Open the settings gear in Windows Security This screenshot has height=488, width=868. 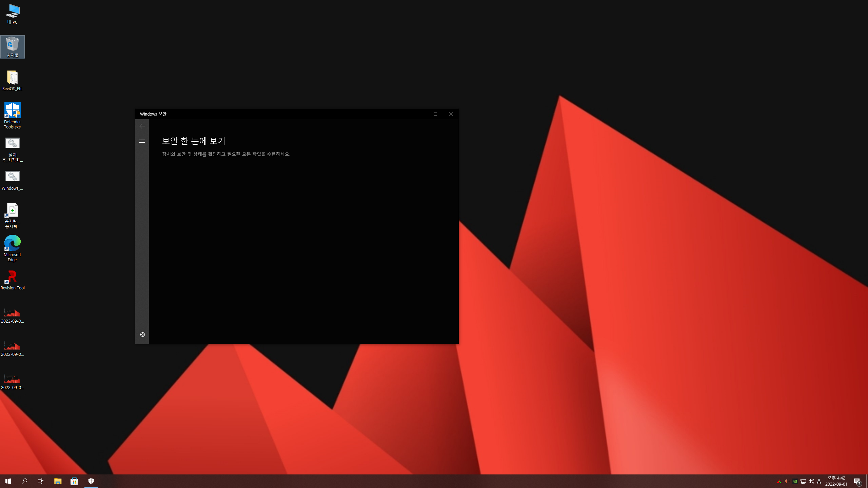(x=142, y=334)
